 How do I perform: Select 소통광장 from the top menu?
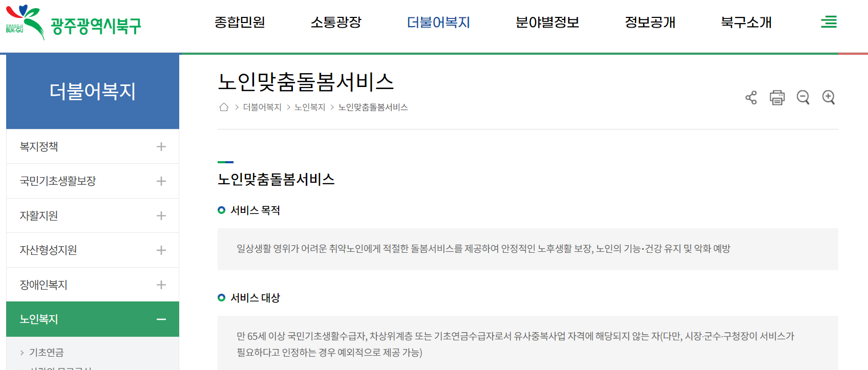click(336, 23)
